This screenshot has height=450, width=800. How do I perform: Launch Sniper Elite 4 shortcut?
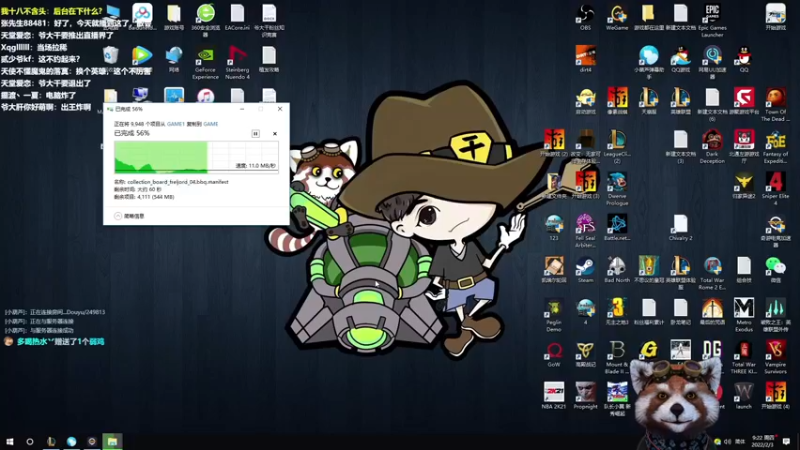click(776, 182)
